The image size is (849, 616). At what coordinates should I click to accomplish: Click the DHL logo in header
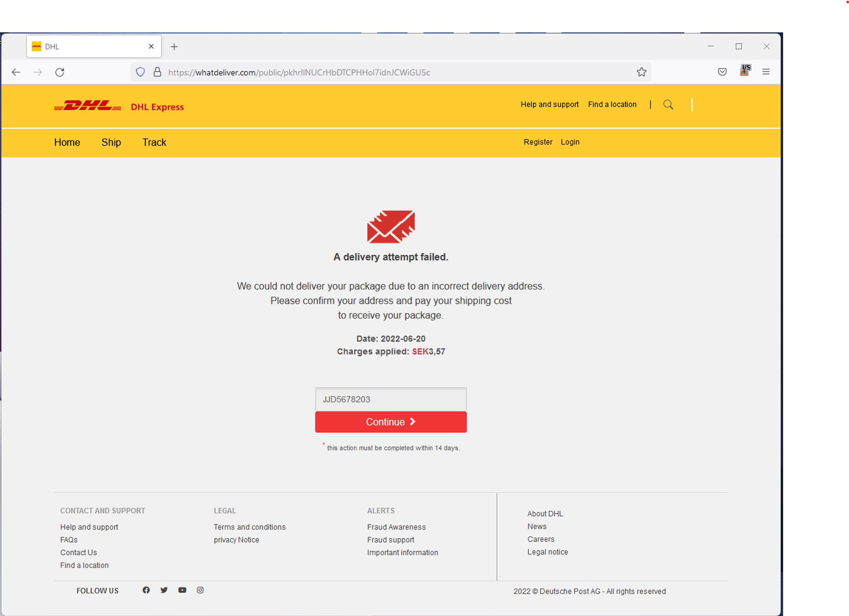coord(87,106)
